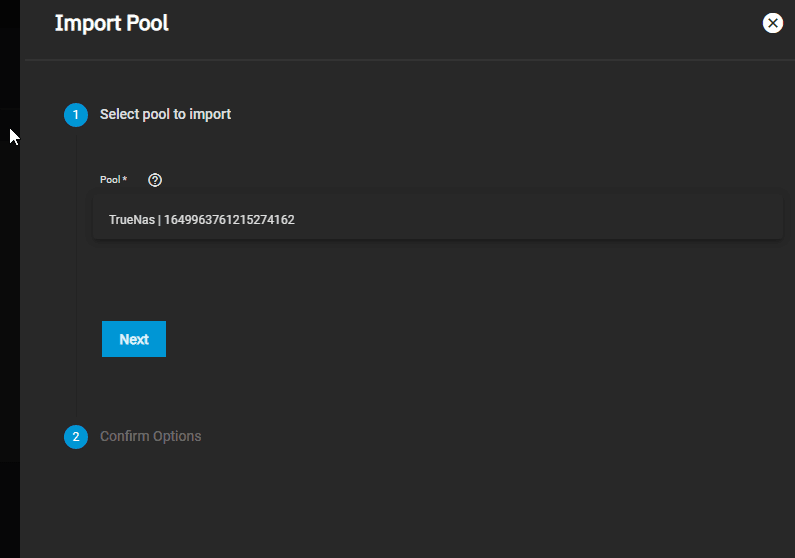Click empty space between Pool field and Next
Screen dimensions: 795x558
click(438, 280)
